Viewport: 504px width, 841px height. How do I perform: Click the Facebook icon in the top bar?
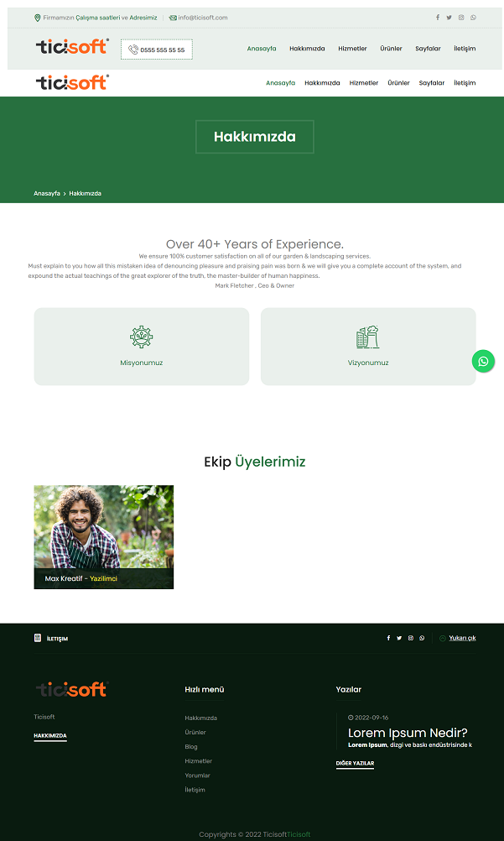tap(437, 18)
